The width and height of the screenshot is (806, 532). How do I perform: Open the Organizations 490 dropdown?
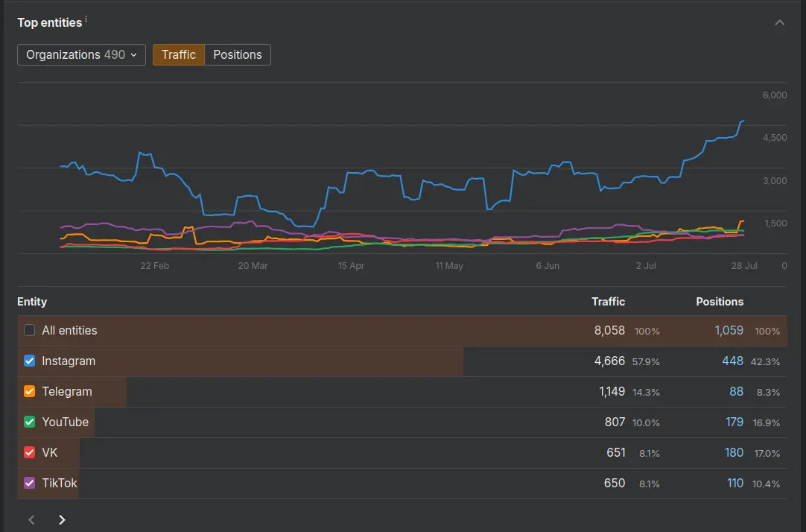81,54
